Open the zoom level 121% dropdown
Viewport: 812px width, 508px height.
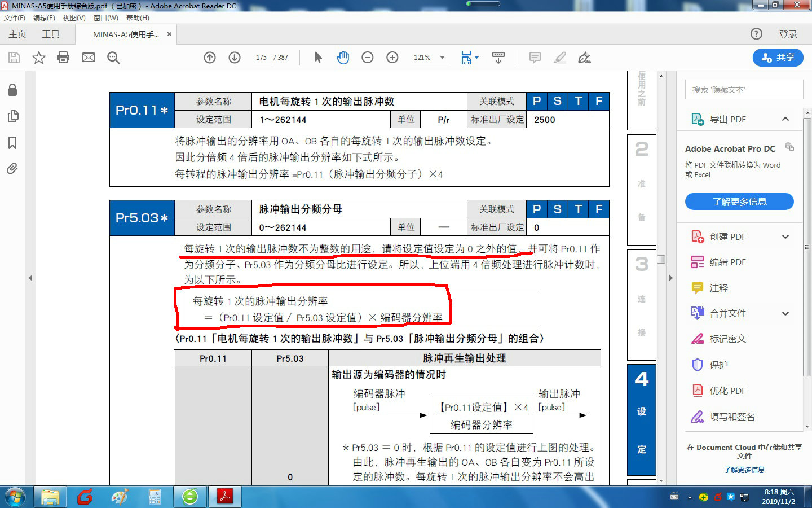click(x=442, y=58)
